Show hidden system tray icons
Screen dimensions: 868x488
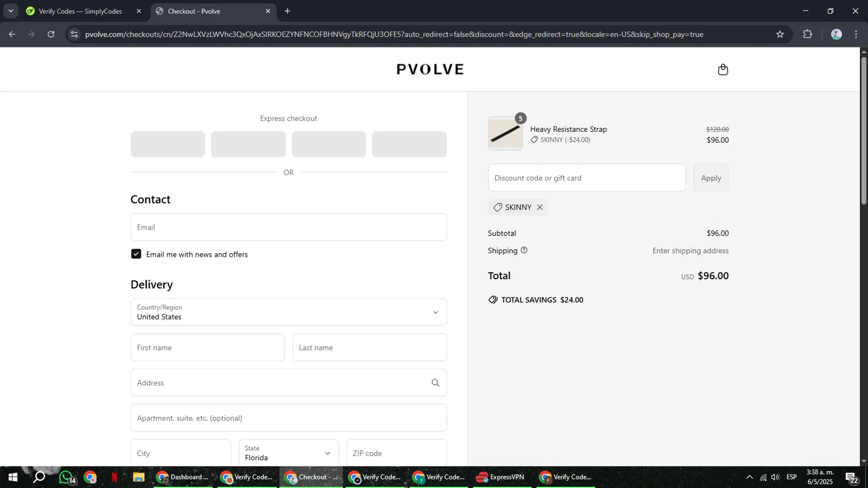click(x=749, y=478)
